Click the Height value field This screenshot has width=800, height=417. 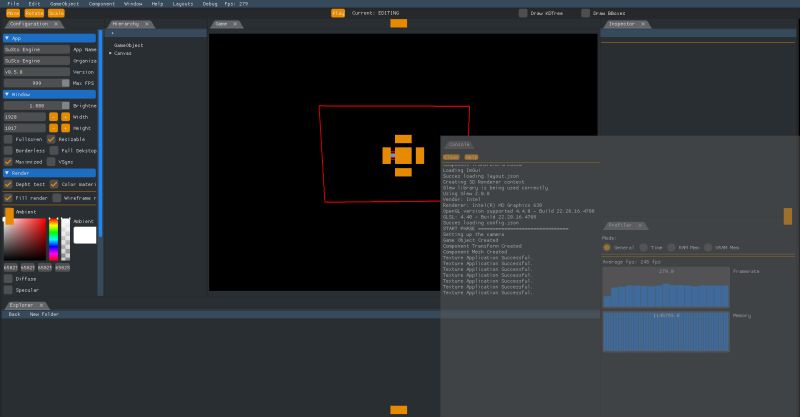pos(25,128)
